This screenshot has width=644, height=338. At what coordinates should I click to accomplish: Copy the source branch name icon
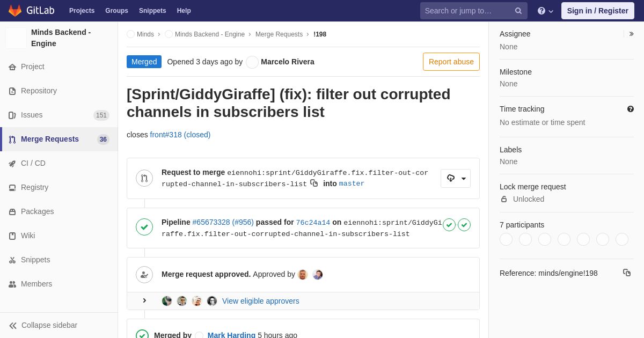314,183
